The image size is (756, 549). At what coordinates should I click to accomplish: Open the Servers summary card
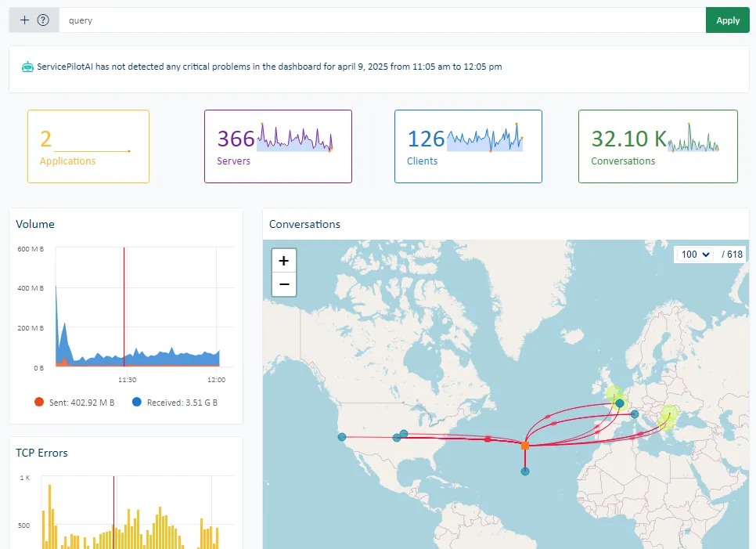point(278,146)
